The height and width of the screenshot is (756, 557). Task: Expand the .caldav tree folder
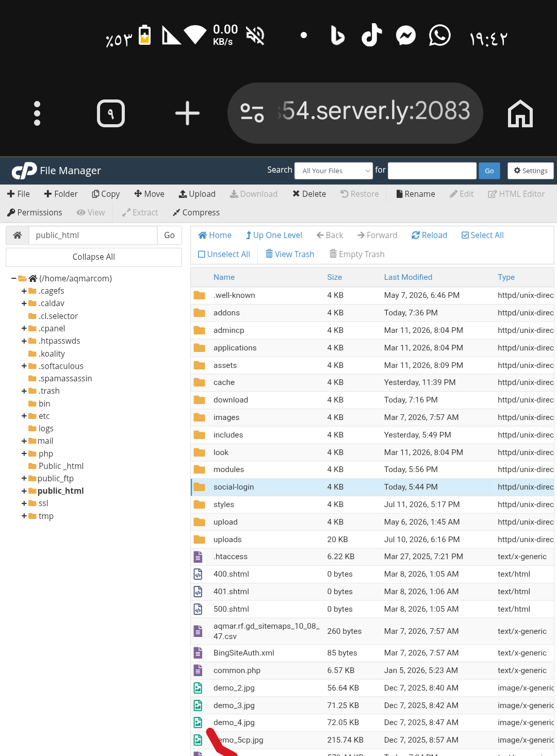(24, 304)
